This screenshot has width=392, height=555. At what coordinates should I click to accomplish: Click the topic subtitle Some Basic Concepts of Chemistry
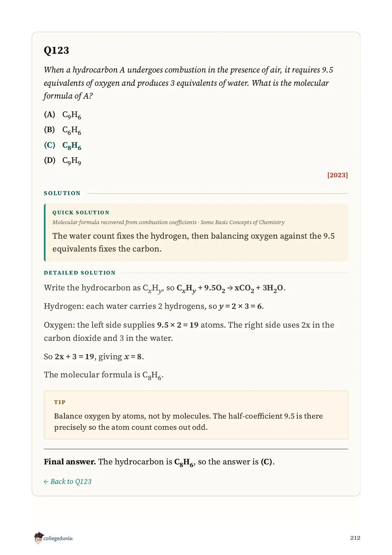[x=242, y=222]
